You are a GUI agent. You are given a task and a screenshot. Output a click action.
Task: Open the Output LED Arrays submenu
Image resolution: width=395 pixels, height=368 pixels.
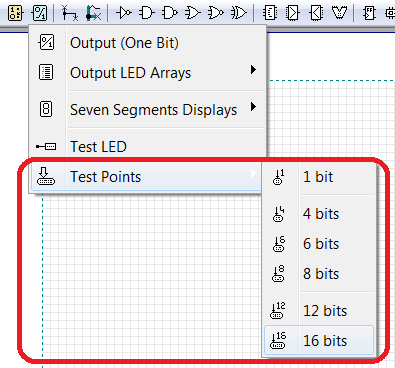point(148,73)
